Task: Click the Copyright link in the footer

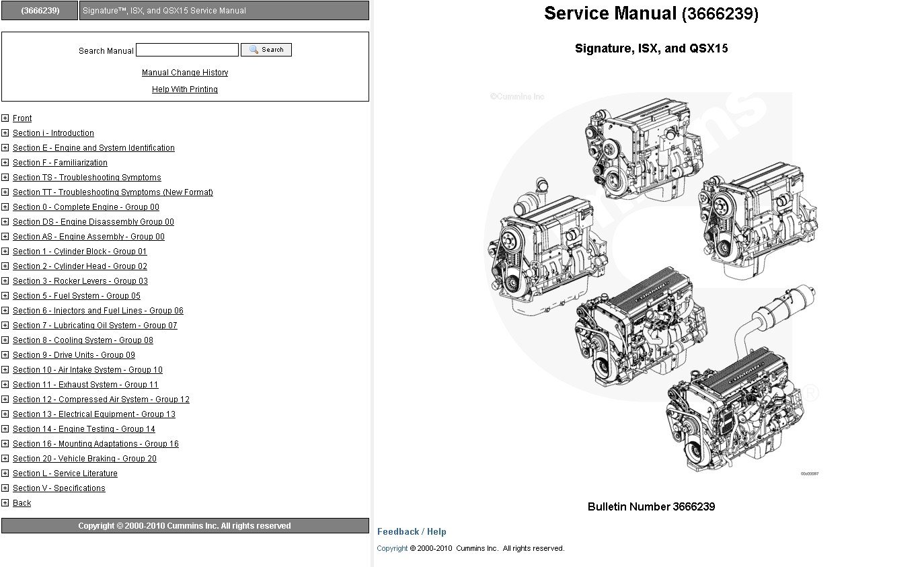Action: tap(392, 548)
